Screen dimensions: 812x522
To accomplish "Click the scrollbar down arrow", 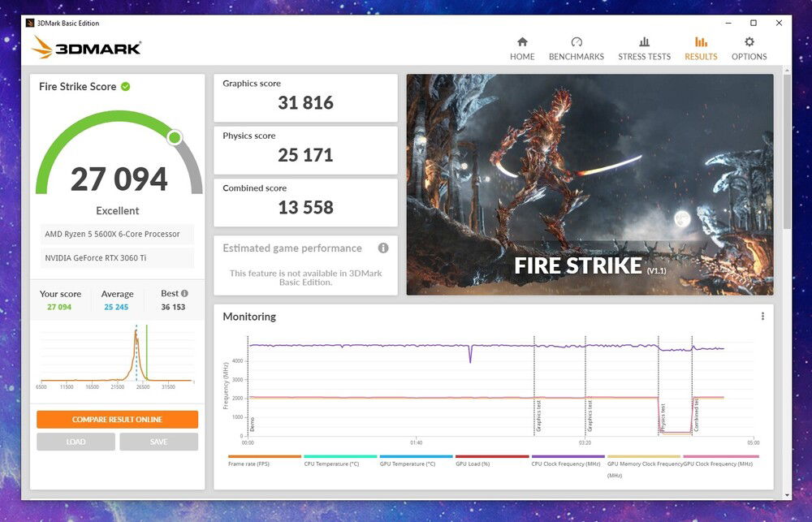I will (x=786, y=494).
